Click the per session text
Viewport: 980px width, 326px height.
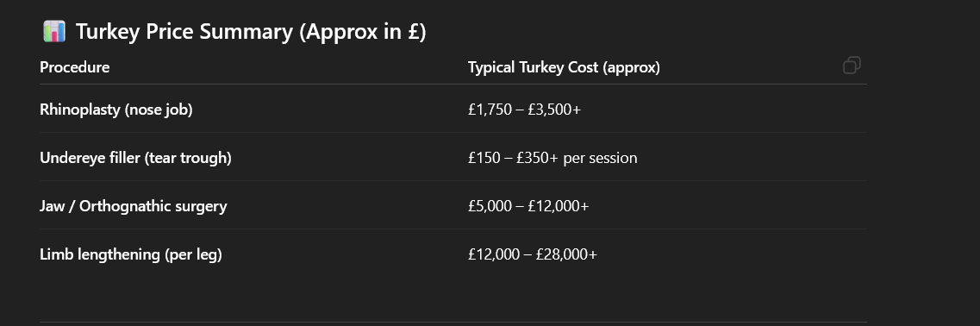click(x=600, y=158)
